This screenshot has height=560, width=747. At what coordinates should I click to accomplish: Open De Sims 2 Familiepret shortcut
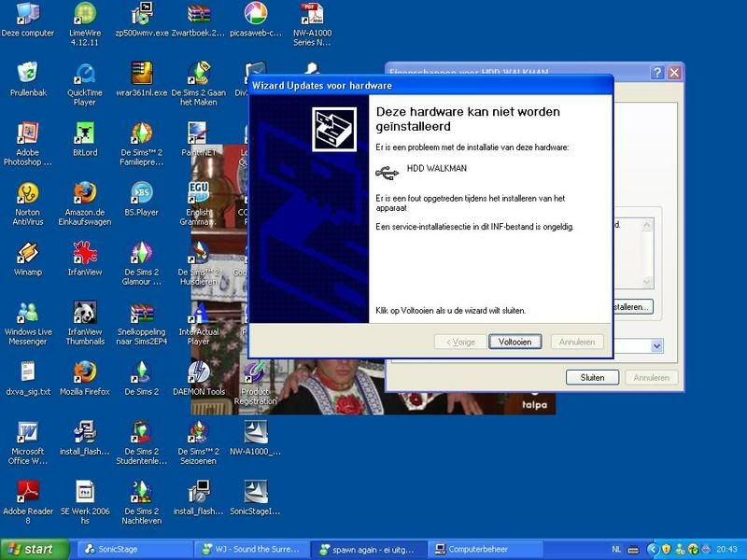142,144
